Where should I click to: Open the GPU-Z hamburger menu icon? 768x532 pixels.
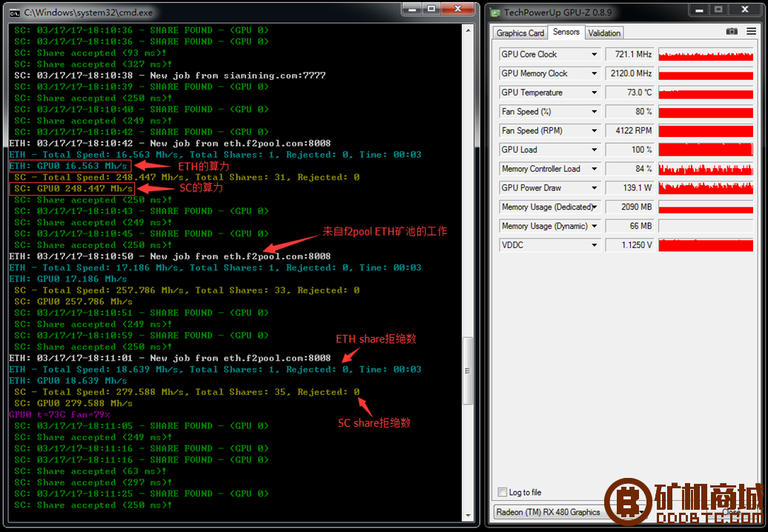click(x=751, y=31)
